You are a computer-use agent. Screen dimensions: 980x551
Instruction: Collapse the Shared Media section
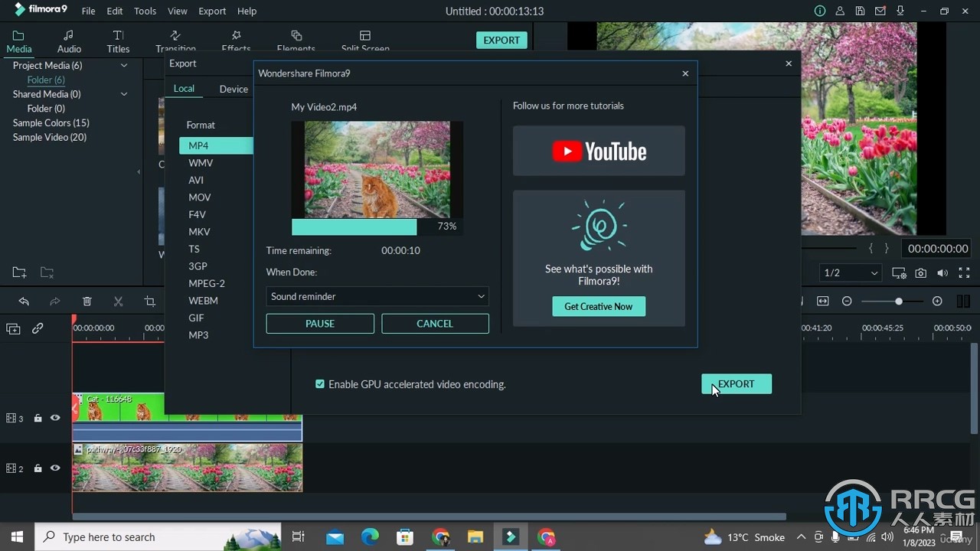pyautogui.click(x=124, y=94)
